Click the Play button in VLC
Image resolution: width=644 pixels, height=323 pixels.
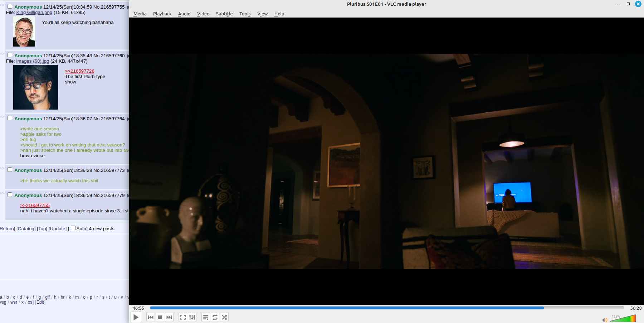tap(136, 317)
